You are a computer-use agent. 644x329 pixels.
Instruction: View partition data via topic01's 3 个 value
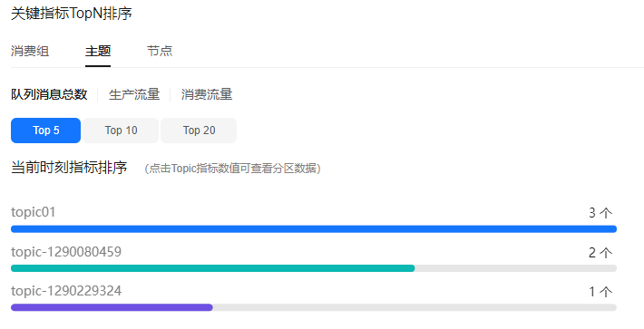(x=600, y=212)
